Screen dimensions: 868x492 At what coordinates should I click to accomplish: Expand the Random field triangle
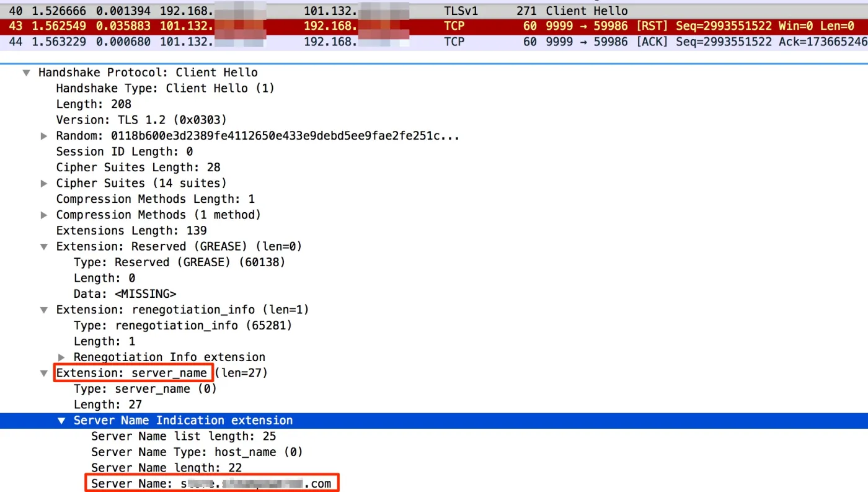pyautogui.click(x=43, y=136)
